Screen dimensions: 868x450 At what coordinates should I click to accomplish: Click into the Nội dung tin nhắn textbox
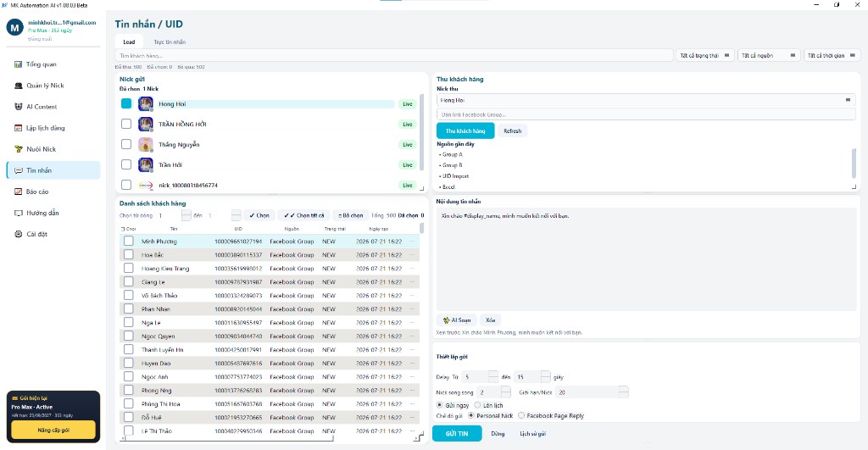click(647, 258)
